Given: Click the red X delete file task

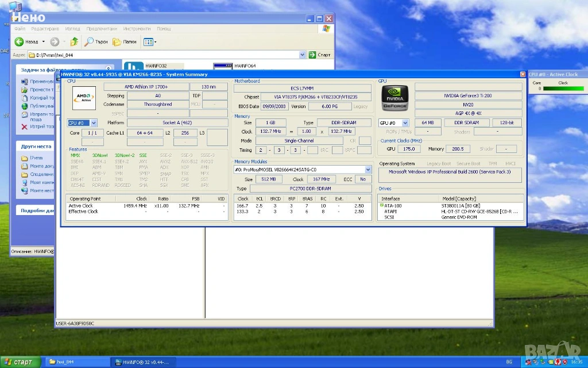Looking at the screenshot, I should click(24, 126).
